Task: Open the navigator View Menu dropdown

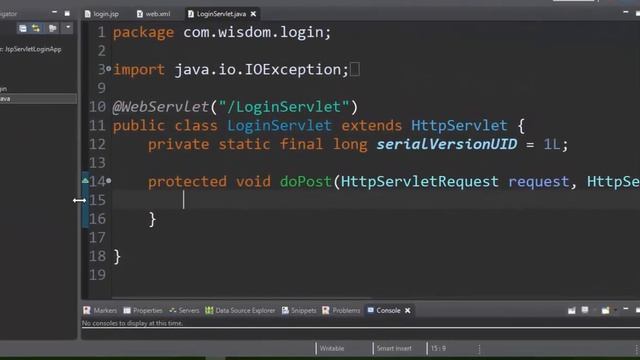Action: click(x=68, y=27)
